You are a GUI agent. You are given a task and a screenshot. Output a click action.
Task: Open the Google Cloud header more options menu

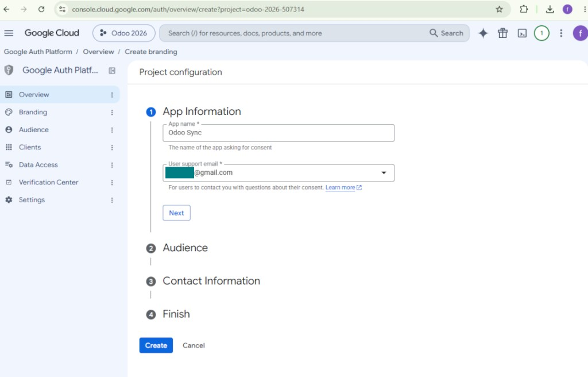(x=561, y=33)
